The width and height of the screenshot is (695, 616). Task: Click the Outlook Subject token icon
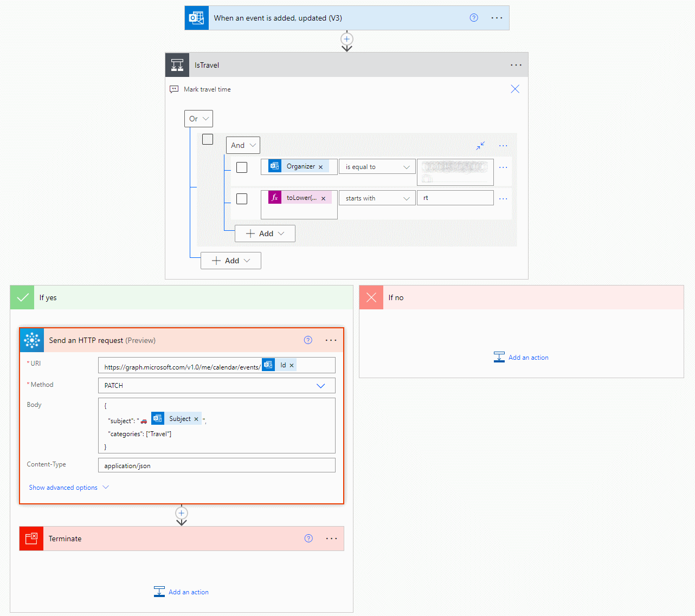click(158, 418)
